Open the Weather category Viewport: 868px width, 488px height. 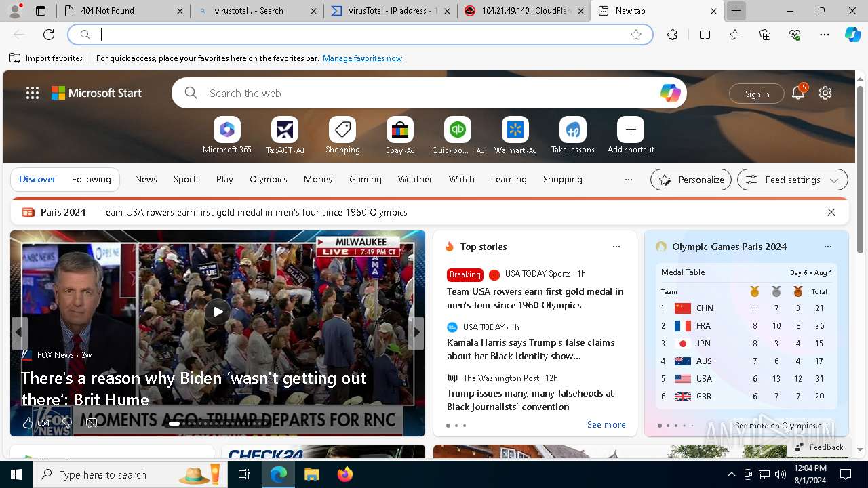point(415,179)
